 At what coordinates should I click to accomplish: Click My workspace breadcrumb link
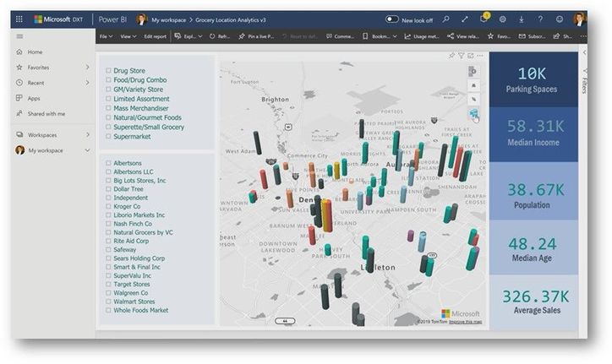168,20
